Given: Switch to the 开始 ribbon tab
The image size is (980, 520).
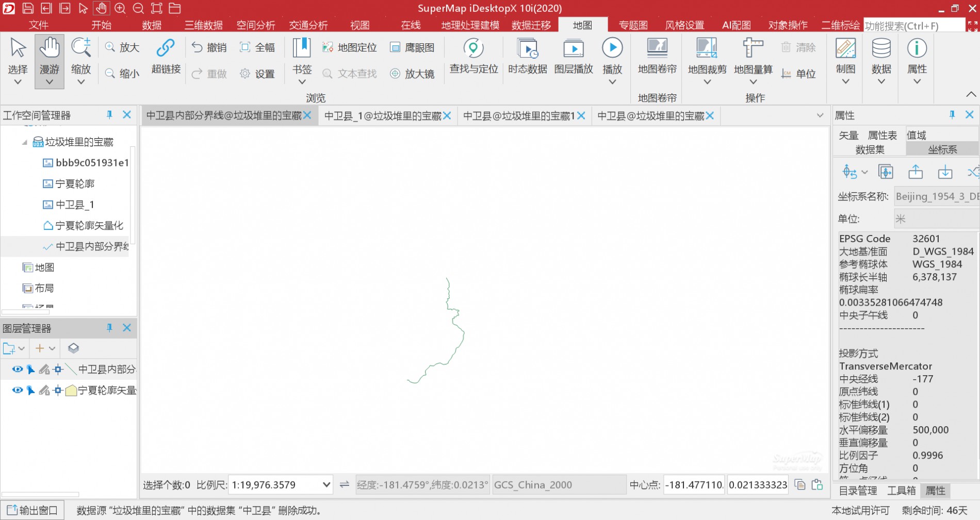Looking at the screenshot, I should [x=102, y=25].
